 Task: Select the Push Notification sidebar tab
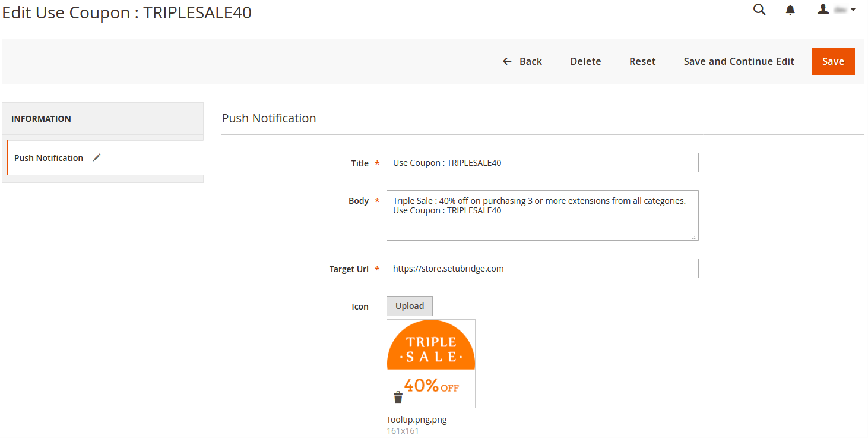tap(49, 158)
